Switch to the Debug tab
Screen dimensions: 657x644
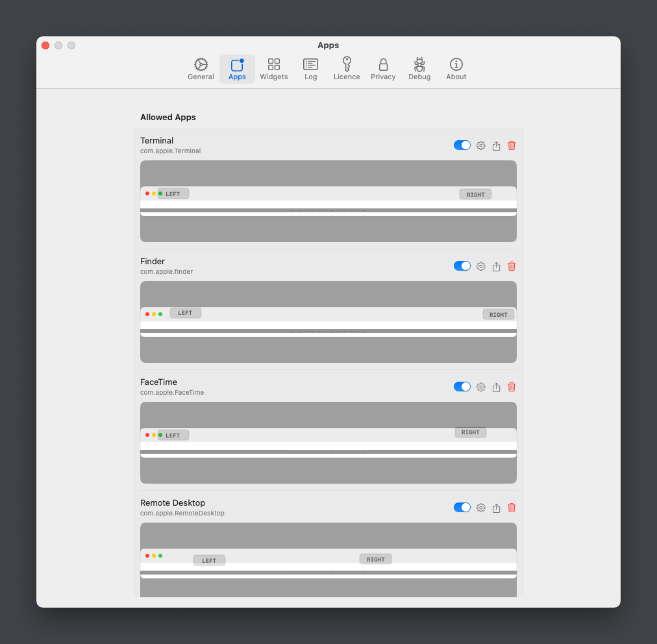[x=419, y=69]
